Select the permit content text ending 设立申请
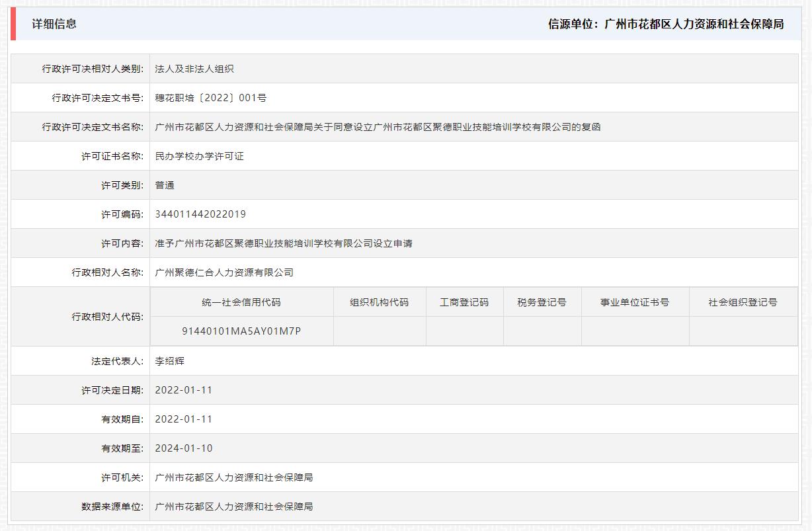812x531 pixels. (284, 243)
